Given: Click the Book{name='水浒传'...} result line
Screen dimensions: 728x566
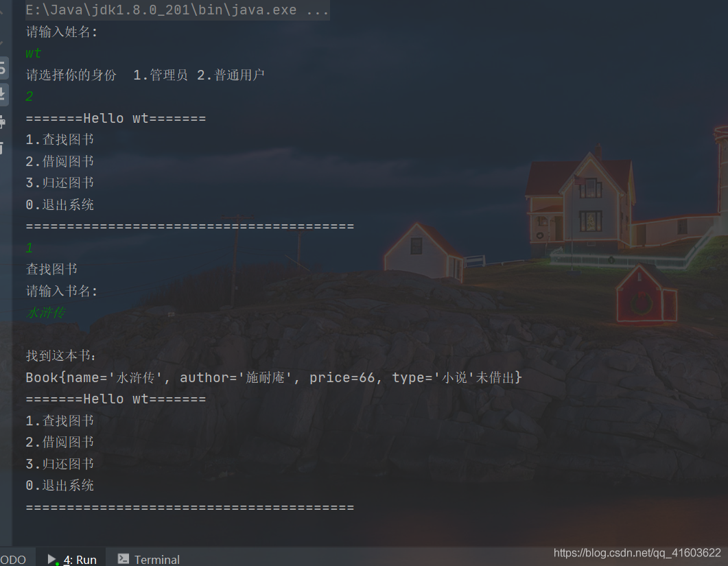Looking at the screenshot, I should (274, 377).
